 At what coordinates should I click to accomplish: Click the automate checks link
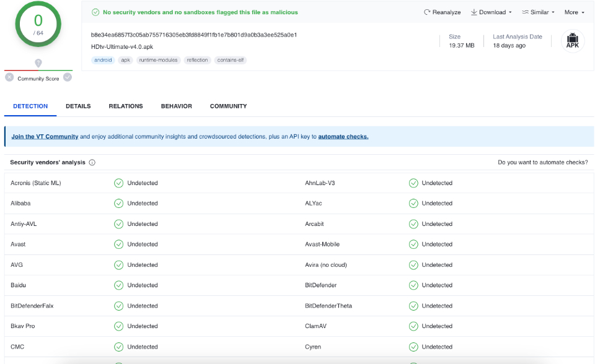(343, 136)
